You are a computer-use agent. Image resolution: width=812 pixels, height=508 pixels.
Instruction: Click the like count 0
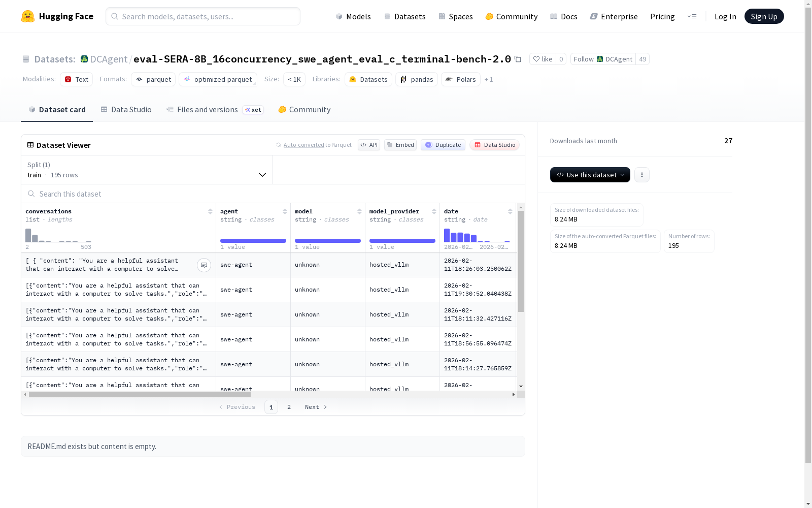click(x=561, y=59)
